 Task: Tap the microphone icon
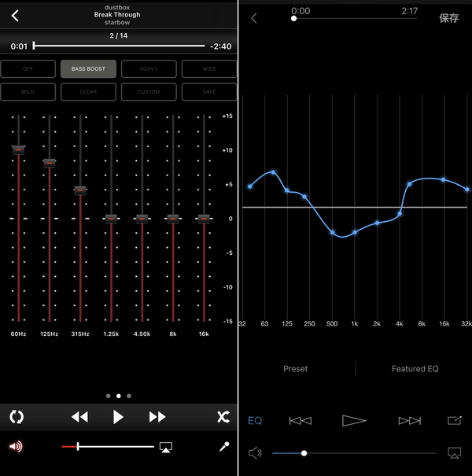[x=224, y=446]
